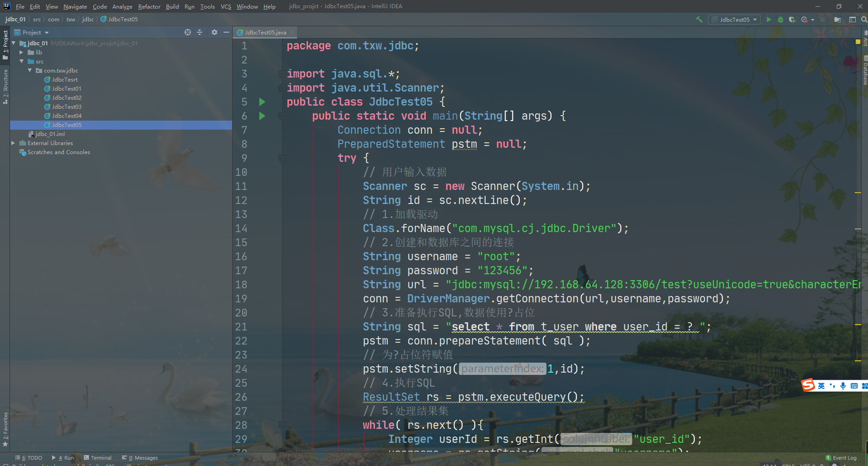The image size is (868, 466).
Task: Click the Sogou microphone voice input icon
Action: (843, 386)
